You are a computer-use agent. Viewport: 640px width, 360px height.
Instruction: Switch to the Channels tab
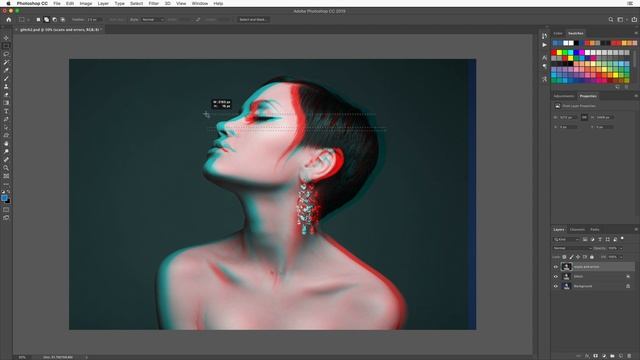(577, 229)
